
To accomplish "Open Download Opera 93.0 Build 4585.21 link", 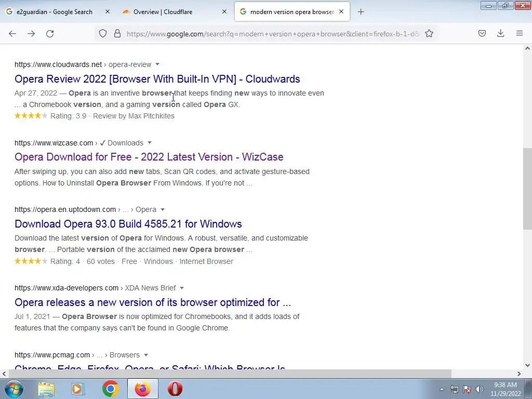I will [x=128, y=224].
